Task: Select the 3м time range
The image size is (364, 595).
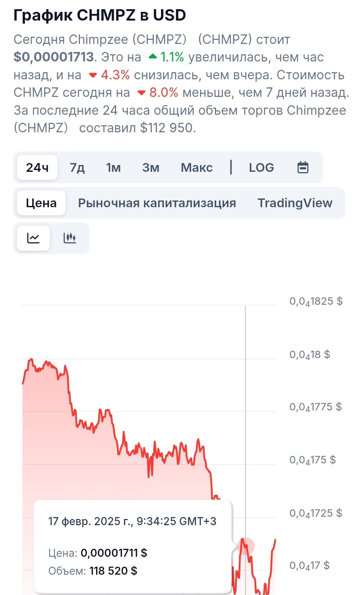Action: [151, 167]
